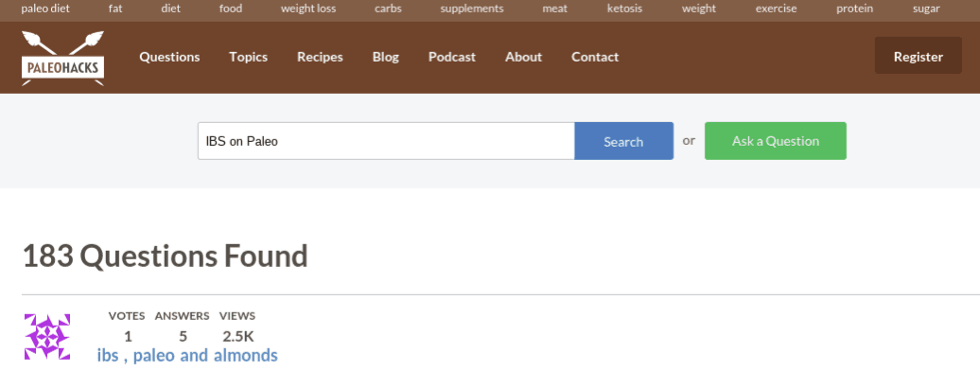
Task: Select the 'sugar' tag
Action: (926, 9)
